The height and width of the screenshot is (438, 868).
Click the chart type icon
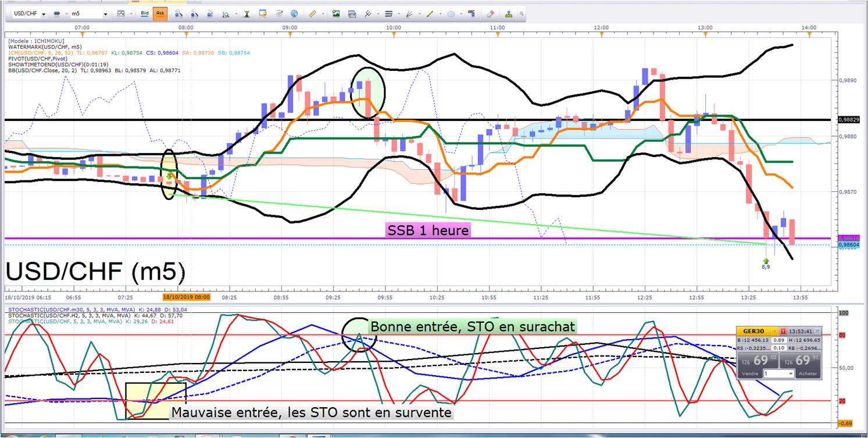click(x=121, y=13)
